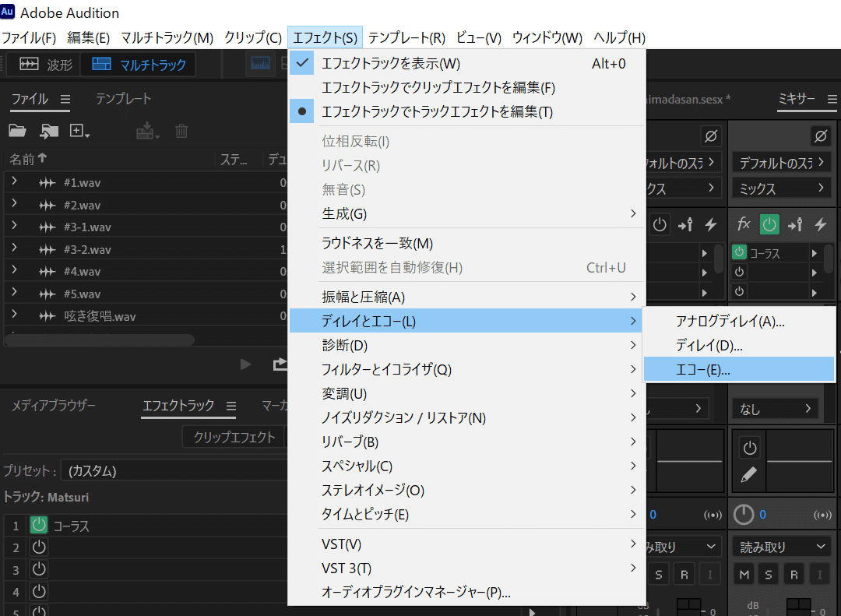Toggle コーラス effect power in mixer
This screenshot has height=616, width=841.
click(x=739, y=252)
